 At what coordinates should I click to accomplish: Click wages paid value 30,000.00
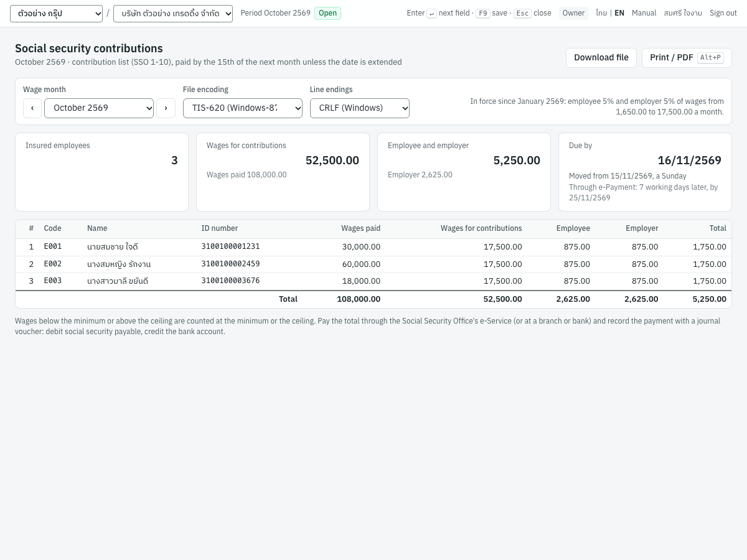click(361, 247)
